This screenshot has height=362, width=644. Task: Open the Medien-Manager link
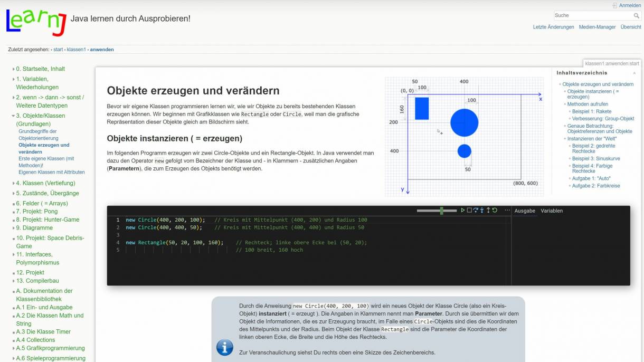coord(597,27)
